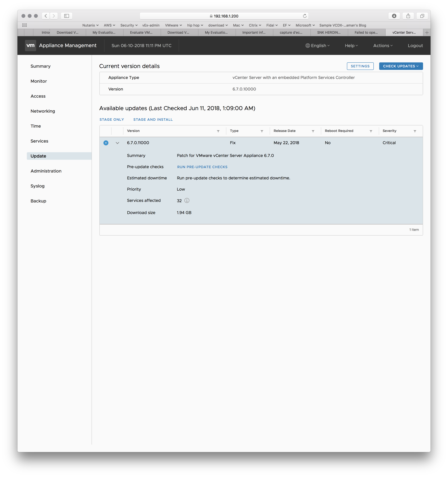Click the Services affected info icon
This screenshot has width=448, height=477.
pos(187,200)
